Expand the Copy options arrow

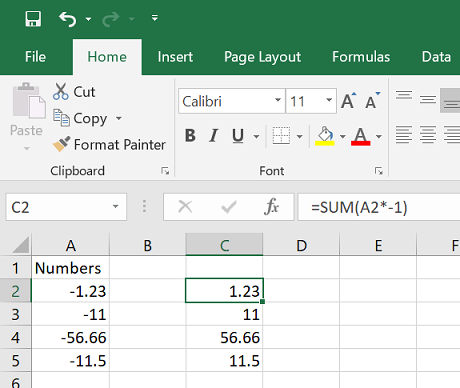(x=119, y=118)
